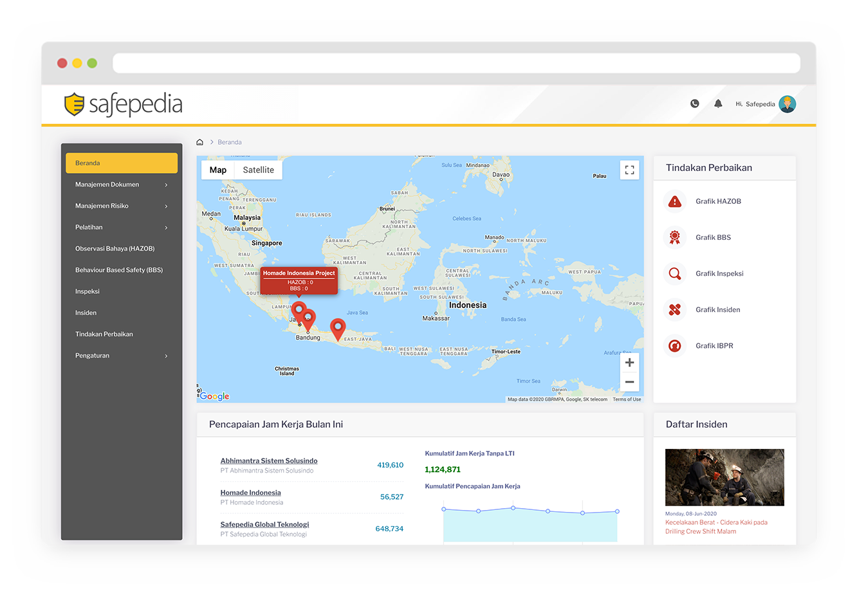
Task: Open Safepedia Global Teknologi link
Action: pos(264,524)
